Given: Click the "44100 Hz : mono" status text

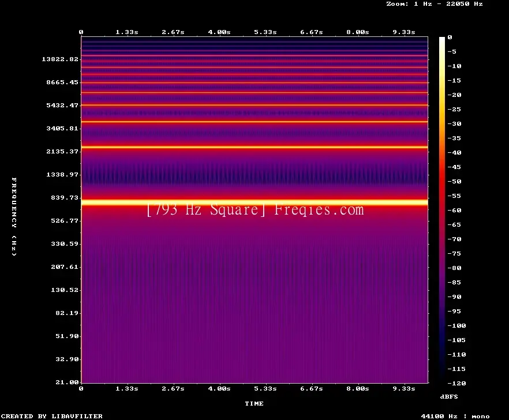Looking at the screenshot, I should point(455,416).
